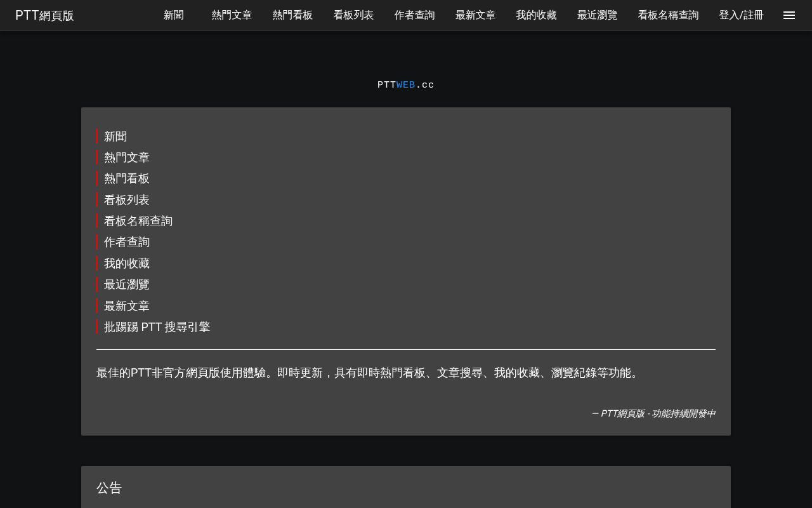Open 我的收藏 in top navigation bar

tap(536, 15)
